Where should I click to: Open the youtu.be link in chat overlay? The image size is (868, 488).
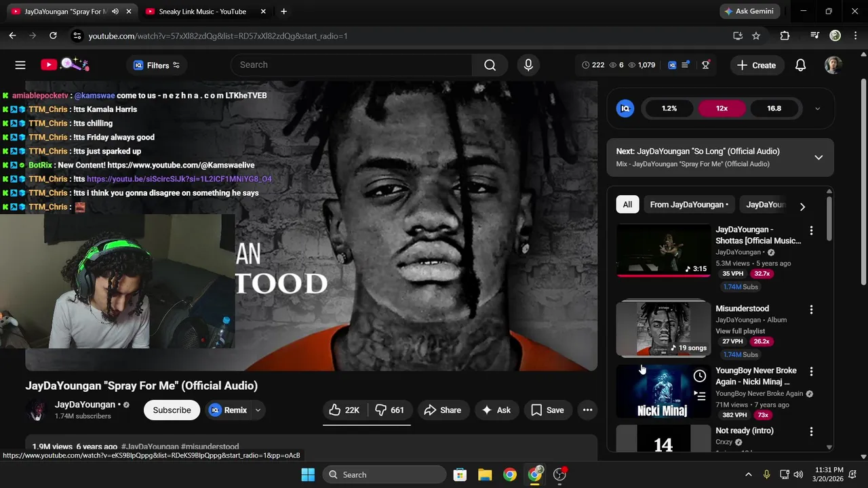coord(179,179)
